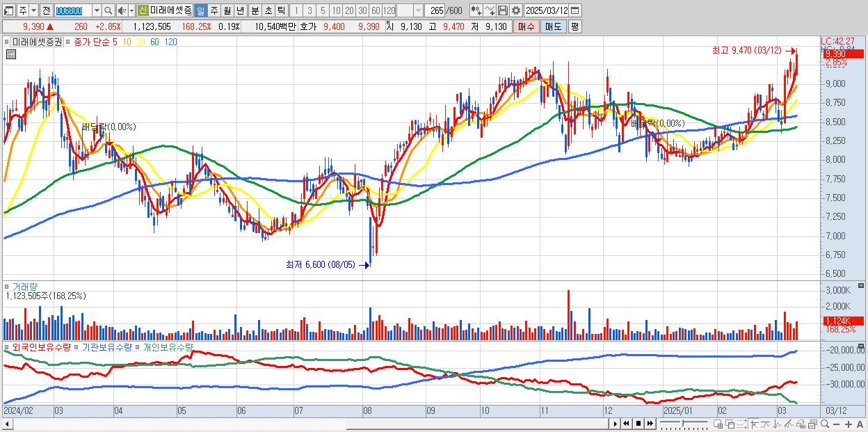Zoom in chart with plus icon

pyautogui.click(x=849, y=424)
